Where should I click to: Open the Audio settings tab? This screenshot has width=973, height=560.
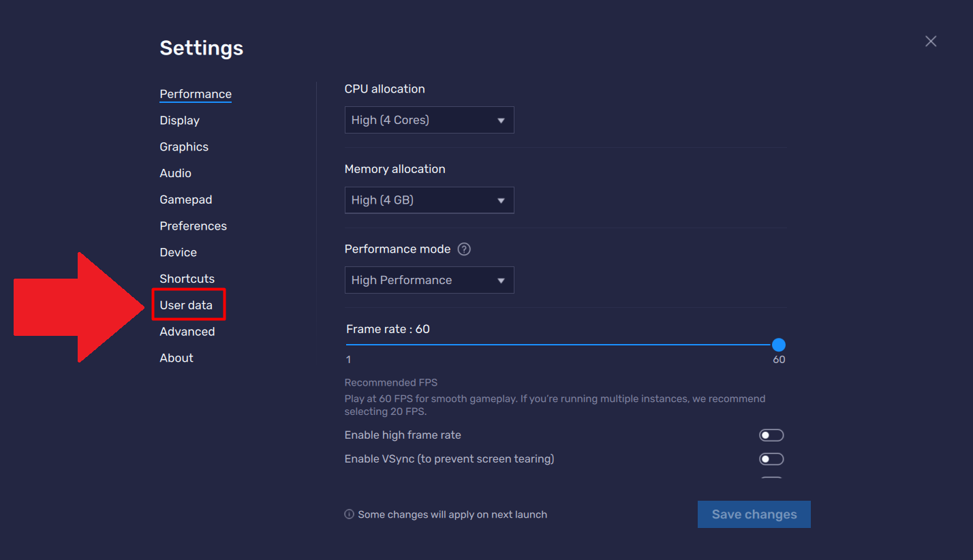click(x=175, y=173)
